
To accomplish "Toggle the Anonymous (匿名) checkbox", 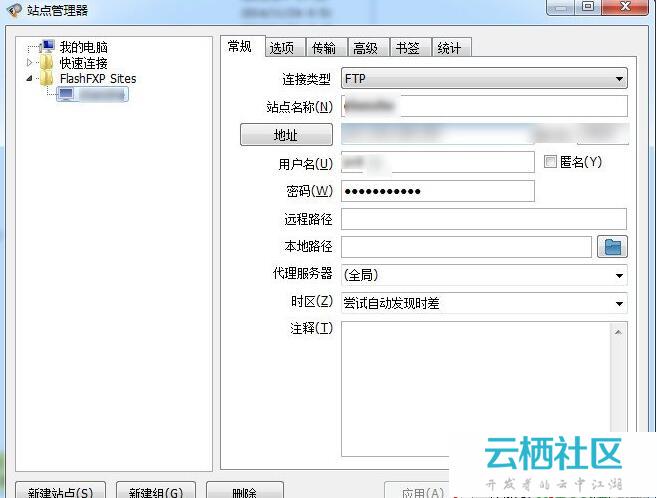I will [550, 162].
